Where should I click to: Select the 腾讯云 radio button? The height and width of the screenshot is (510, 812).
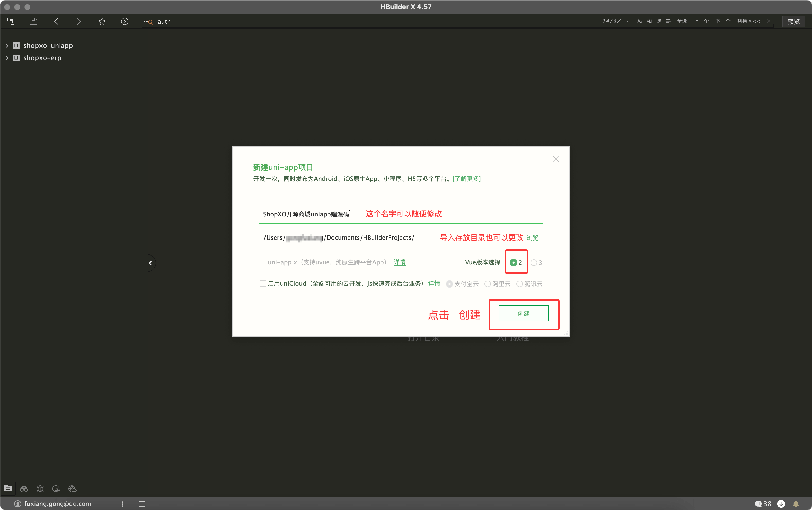tap(519, 284)
